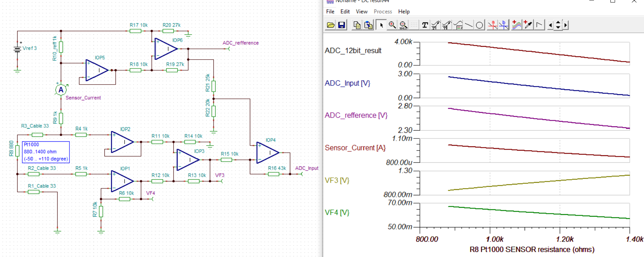Select the ADC_Input [V] curve label in diagram
644x257 pixels.
(x=347, y=83)
